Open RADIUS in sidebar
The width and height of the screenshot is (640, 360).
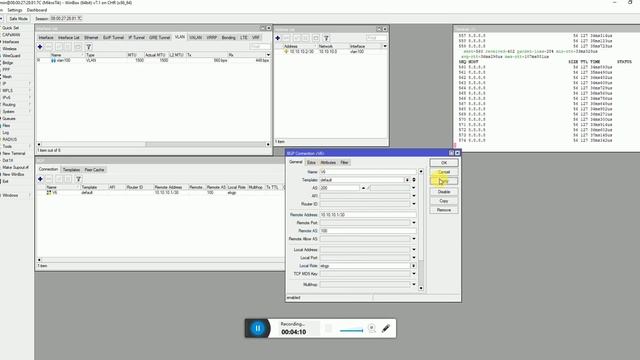pyautogui.click(x=10, y=139)
